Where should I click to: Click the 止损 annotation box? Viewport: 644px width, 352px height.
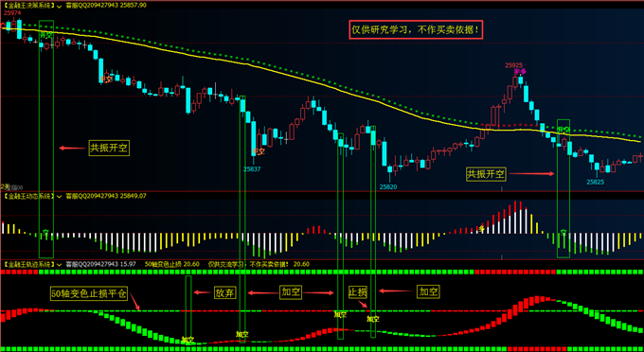pyautogui.click(x=358, y=292)
